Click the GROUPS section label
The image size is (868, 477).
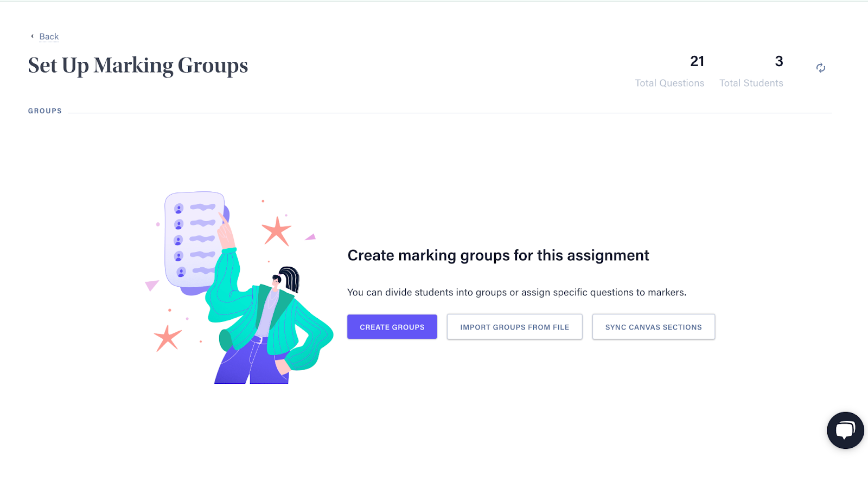tap(45, 111)
